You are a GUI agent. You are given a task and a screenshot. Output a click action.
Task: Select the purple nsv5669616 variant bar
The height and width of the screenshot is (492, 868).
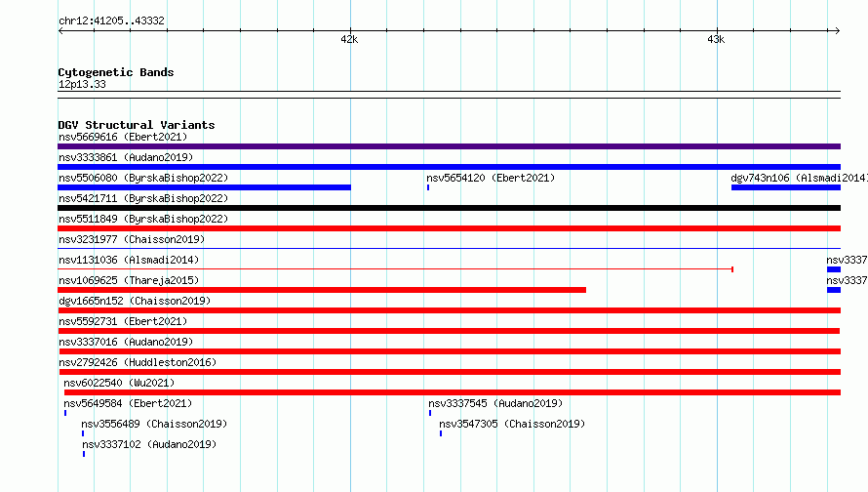(x=449, y=146)
